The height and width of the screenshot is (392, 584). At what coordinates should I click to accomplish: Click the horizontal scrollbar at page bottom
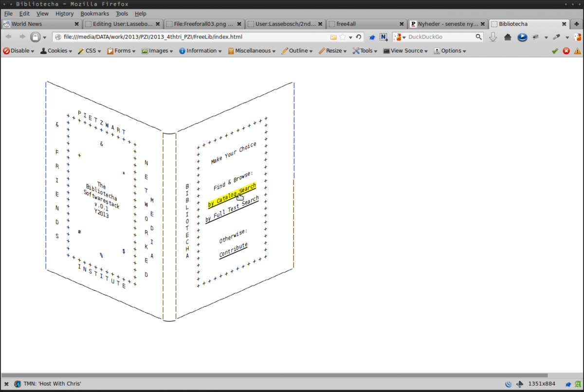[x=274, y=375]
